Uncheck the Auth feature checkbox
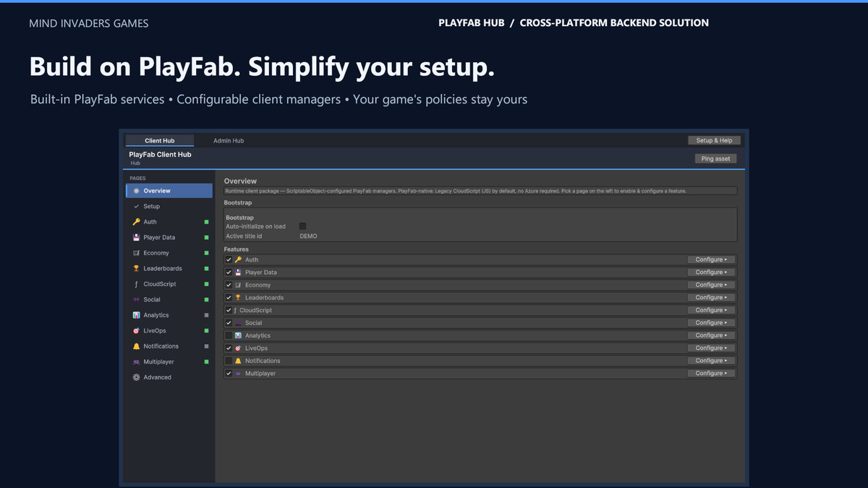Screen dimensions: 868x488 click(x=229, y=260)
